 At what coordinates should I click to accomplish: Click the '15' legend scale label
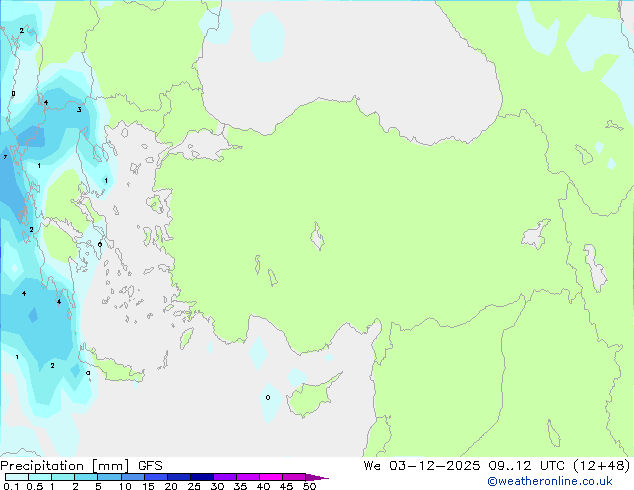148,486
